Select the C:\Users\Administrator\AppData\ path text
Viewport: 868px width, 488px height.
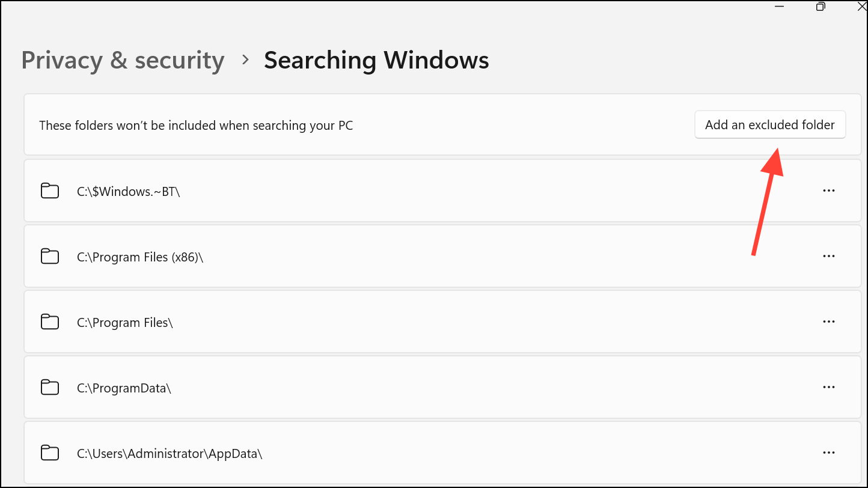pyautogui.click(x=170, y=454)
